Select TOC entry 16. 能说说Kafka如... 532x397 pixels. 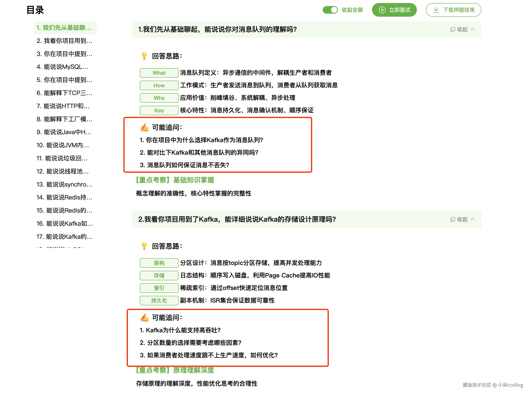pos(64,224)
